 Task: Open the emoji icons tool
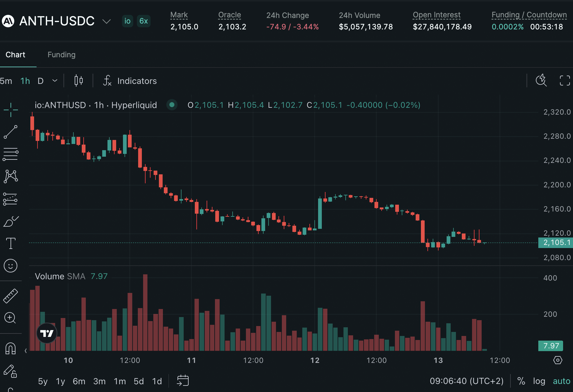click(x=11, y=266)
